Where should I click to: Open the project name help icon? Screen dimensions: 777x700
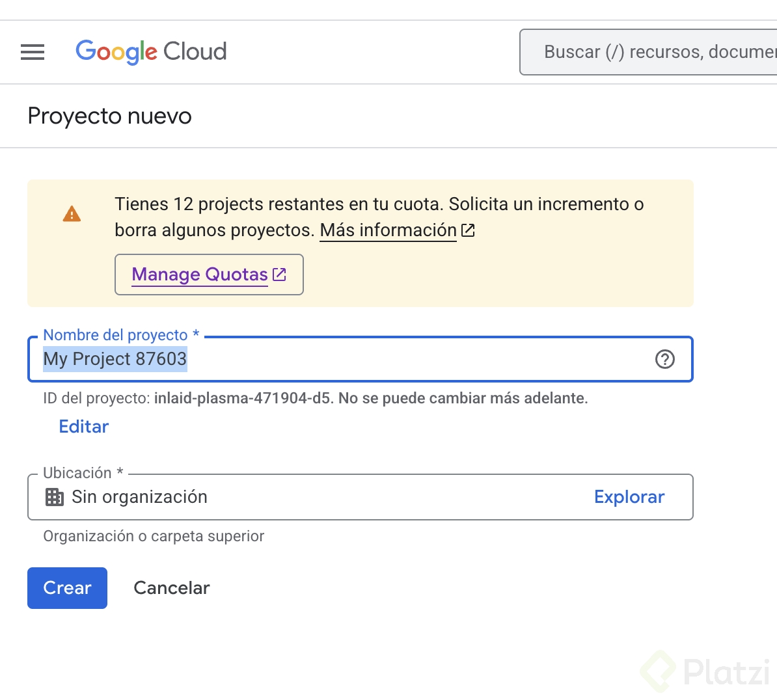click(x=664, y=359)
